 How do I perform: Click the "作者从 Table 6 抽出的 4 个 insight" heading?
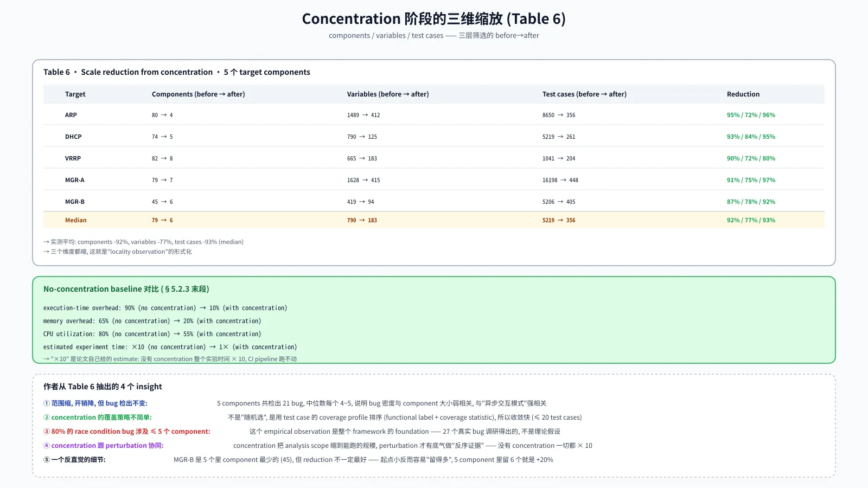(103, 387)
